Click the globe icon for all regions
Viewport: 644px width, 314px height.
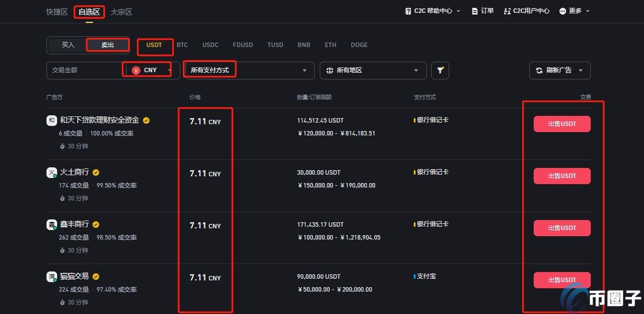(x=329, y=70)
